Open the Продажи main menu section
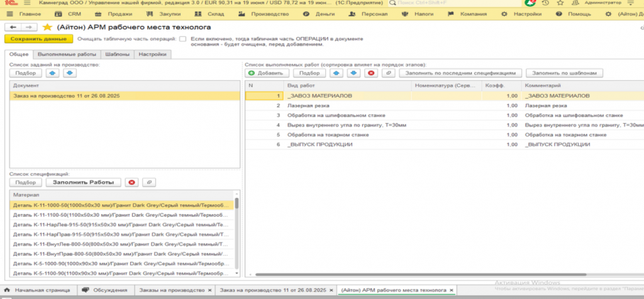This screenshot has width=644, height=299. click(x=119, y=13)
